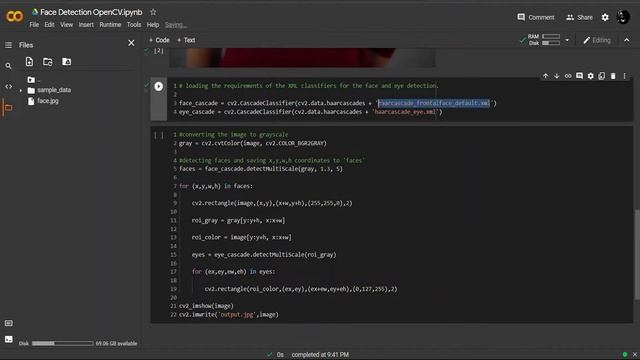640x360 pixels.
Task: Open the Tools menu
Action: tap(134, 25)
